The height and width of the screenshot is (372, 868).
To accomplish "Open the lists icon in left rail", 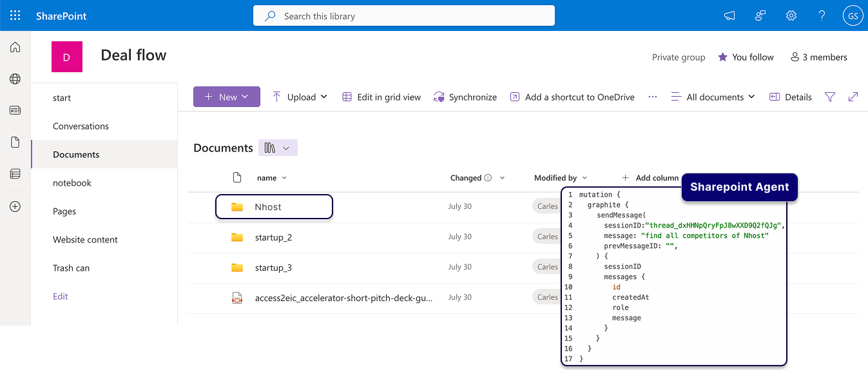I will click(x=15, y=174).
